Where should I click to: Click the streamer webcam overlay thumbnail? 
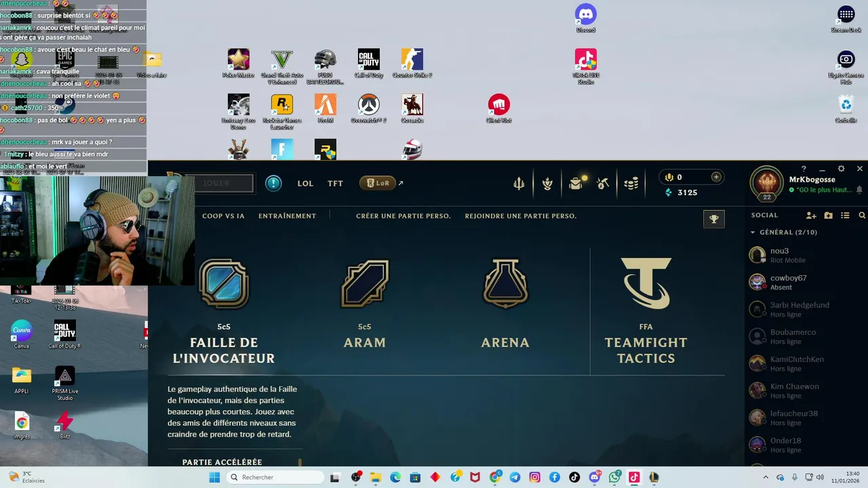[x=98, y=230]
